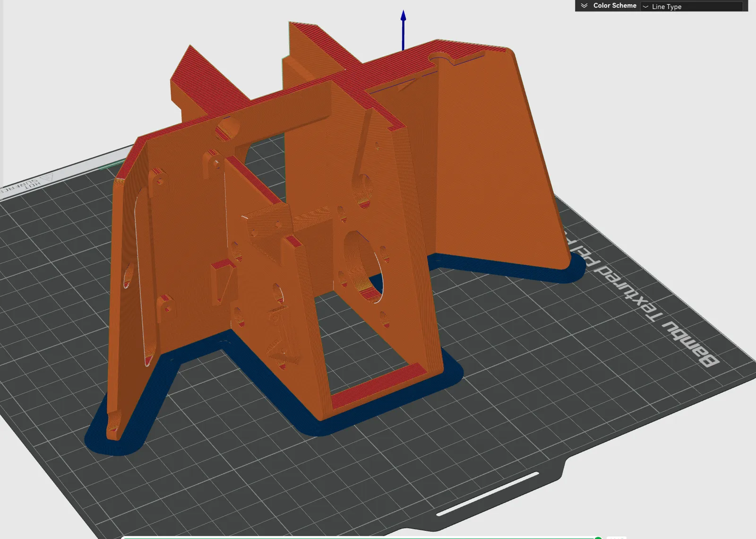Click the green move slider handle

[598, 538]
